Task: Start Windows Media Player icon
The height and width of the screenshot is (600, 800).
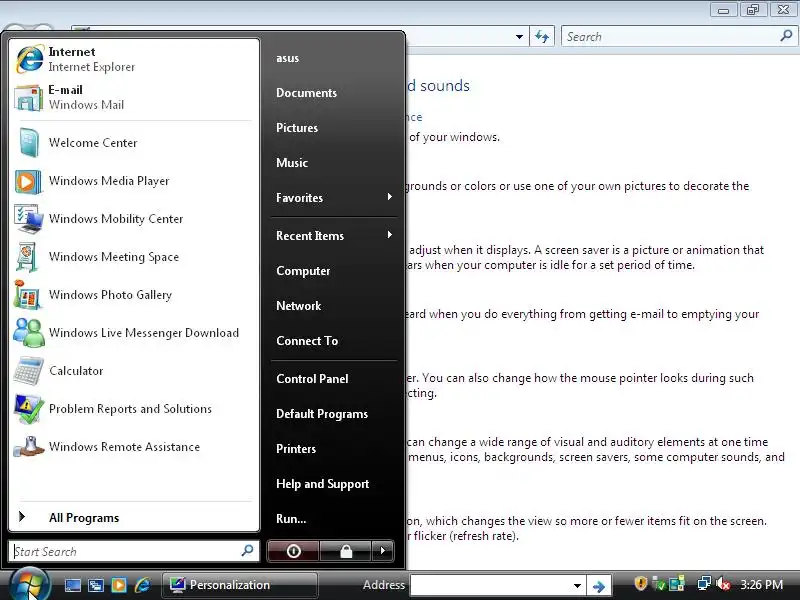Action: pyautogui.click(x=28, y=181)
